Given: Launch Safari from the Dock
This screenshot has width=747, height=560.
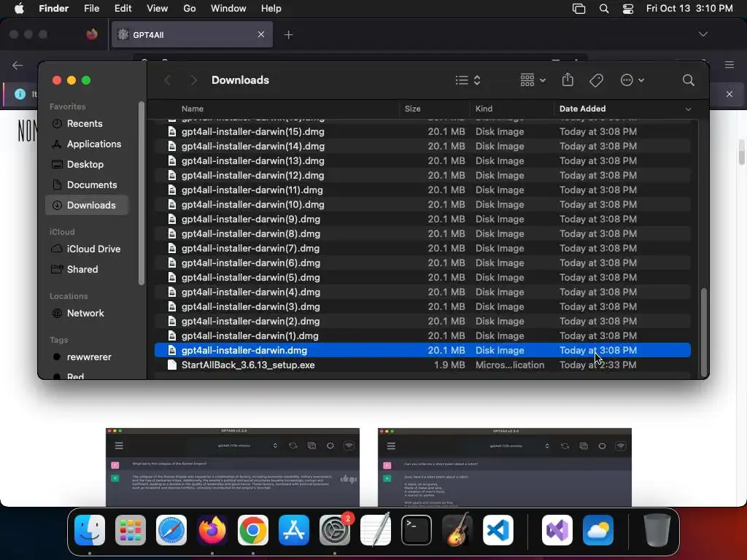Looking at the screenshot, I should pos(171,530).
